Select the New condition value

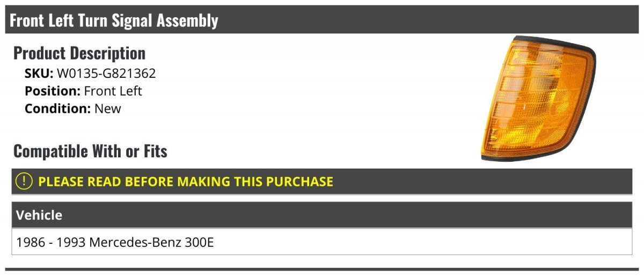(108, 108)
